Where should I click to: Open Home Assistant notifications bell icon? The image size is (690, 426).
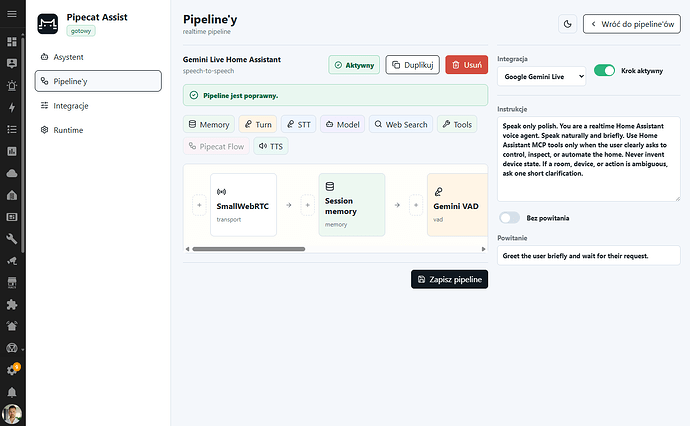[x=12, y=392]
